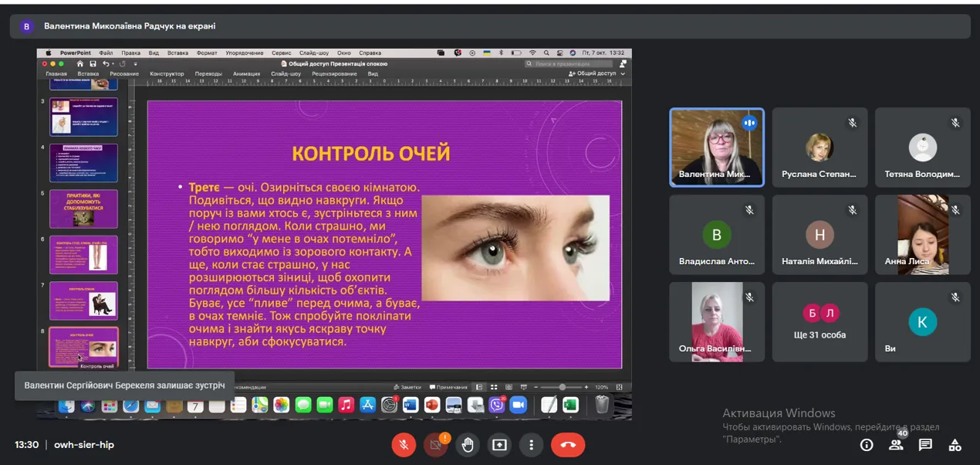Toggle Заметки notes pane in status bar

point(407,387)
